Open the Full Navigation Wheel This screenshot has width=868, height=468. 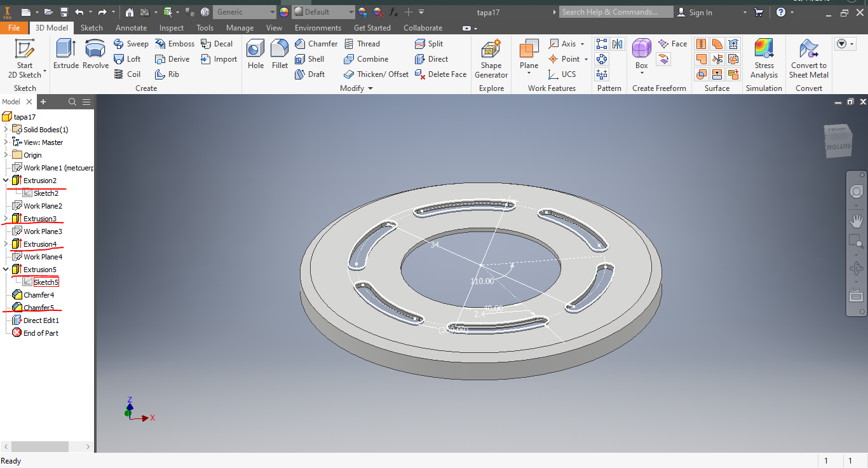[x=857, y=192]
